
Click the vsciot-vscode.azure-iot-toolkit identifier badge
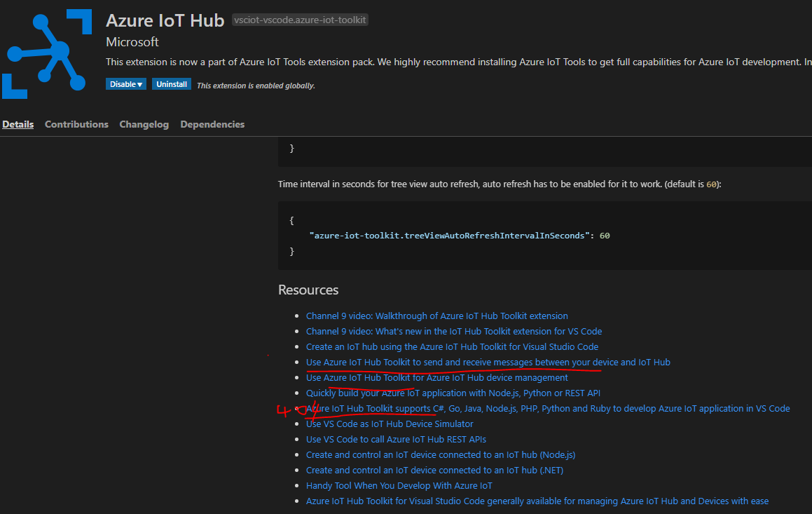pyautogui.click(x=300, y=20)
